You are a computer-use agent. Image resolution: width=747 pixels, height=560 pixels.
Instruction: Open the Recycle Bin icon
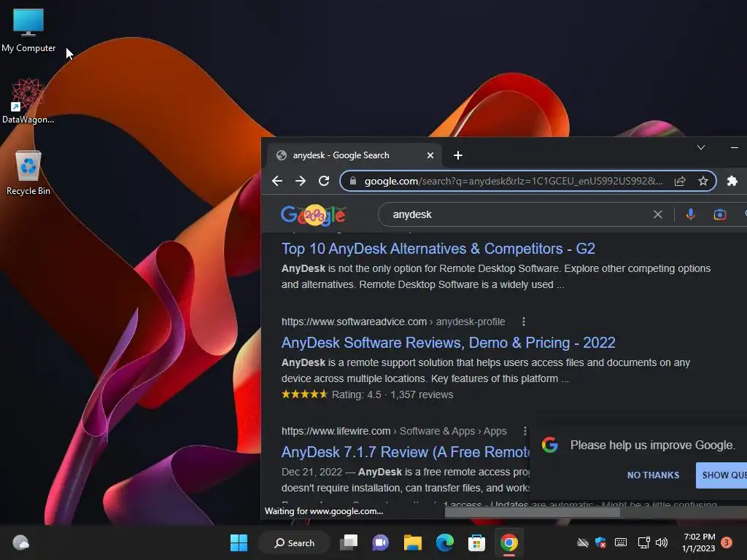pyautogui.click(x=28, y=172)
